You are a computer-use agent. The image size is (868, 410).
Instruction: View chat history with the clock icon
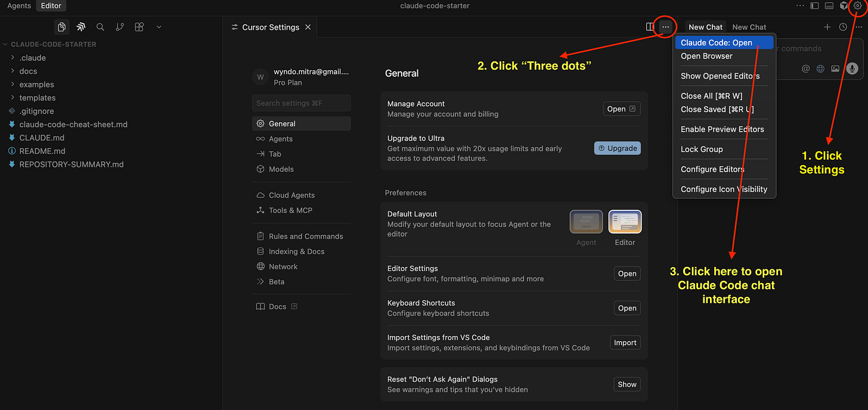(x=842, y=27)
